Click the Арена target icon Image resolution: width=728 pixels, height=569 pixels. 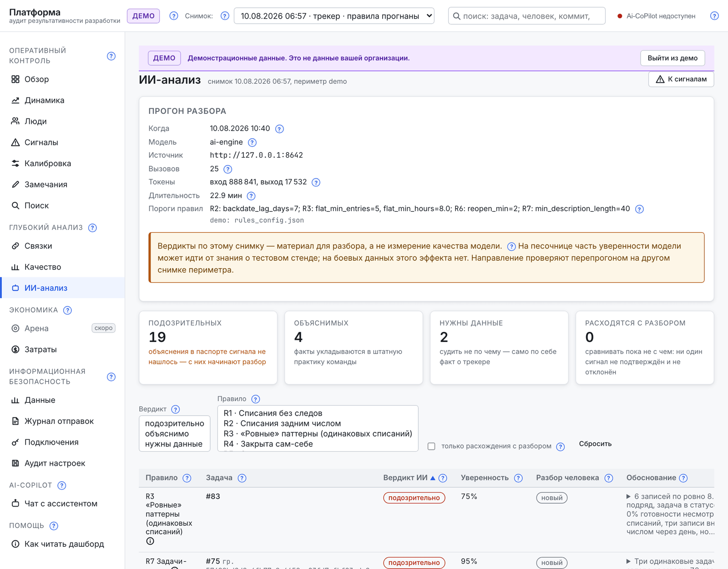pyautogui.click(x=15, y=328)
